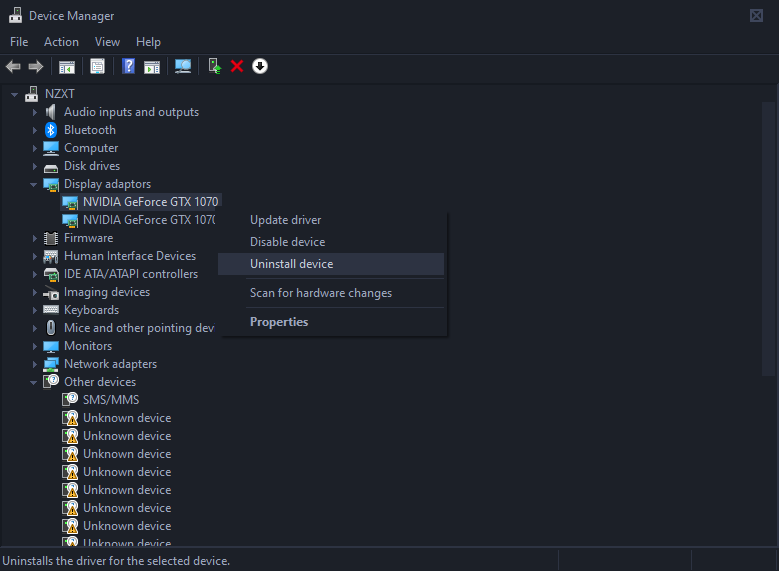Click the Audio inputs and outputs speaker icon
Screen dimensions: 779x571
[x=51, y=112]
